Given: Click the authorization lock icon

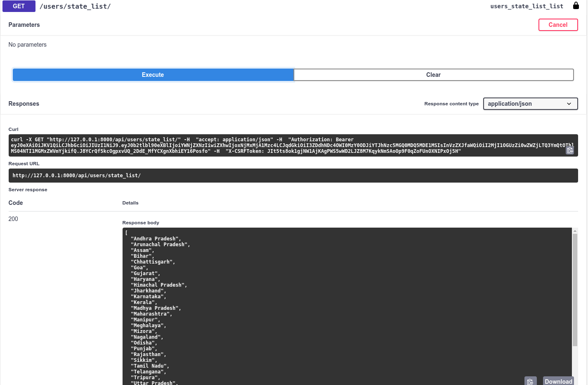Looking at the screenshot, I should point(576,5).
